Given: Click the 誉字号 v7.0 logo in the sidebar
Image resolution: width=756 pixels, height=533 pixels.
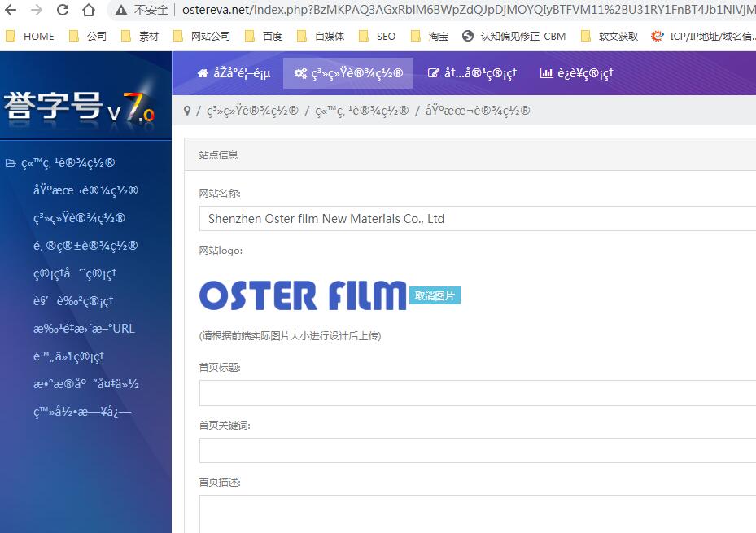Looking at the screenshot, I should coord(81,106).
